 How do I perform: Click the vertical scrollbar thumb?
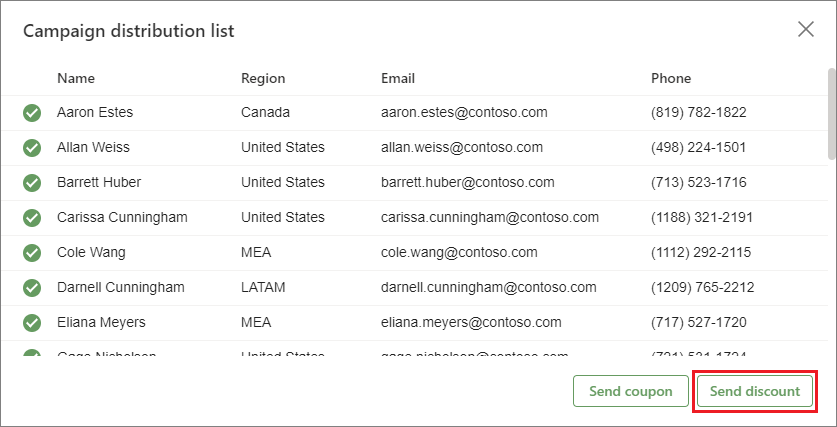pos(831,113)
